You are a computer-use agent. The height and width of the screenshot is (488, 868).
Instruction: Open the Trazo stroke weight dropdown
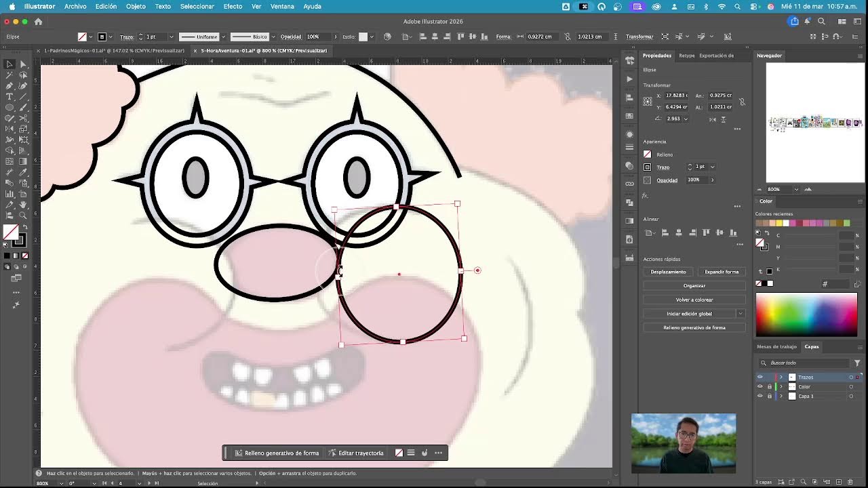(x=712, y=167)
